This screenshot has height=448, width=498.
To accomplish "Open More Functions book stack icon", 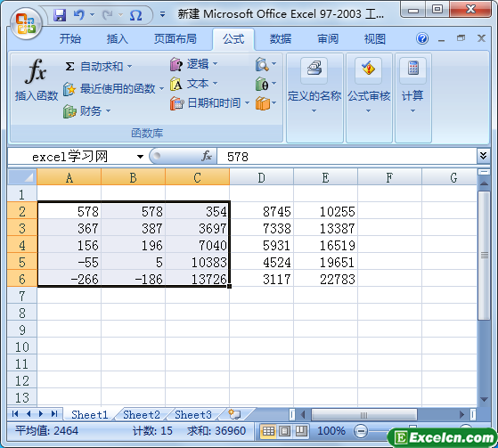I will click(262, 103).
